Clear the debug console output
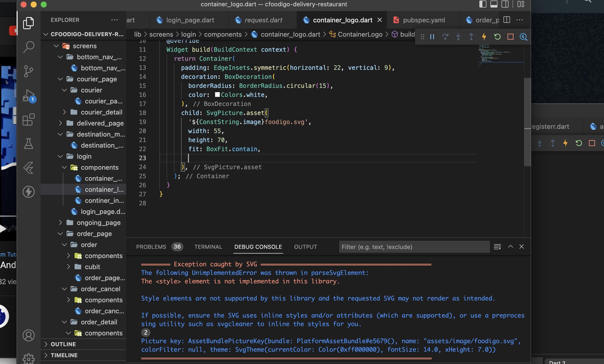 click(497, 247)
